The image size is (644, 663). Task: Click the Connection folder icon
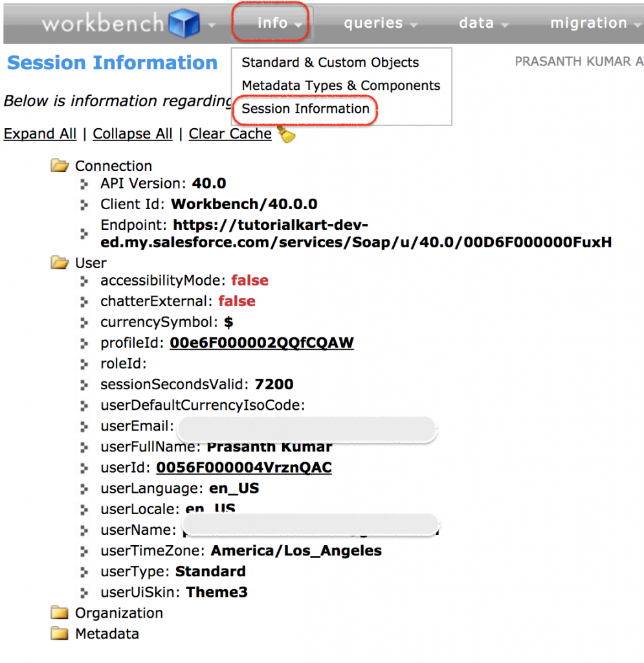(x=59, y=165)
